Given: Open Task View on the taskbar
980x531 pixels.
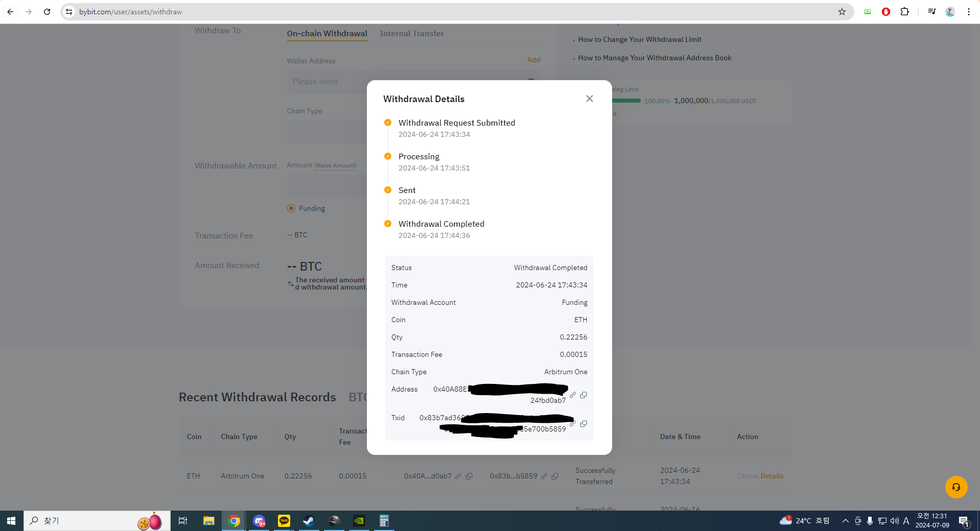Looking at the screenshot, I should tap(183, 521).
